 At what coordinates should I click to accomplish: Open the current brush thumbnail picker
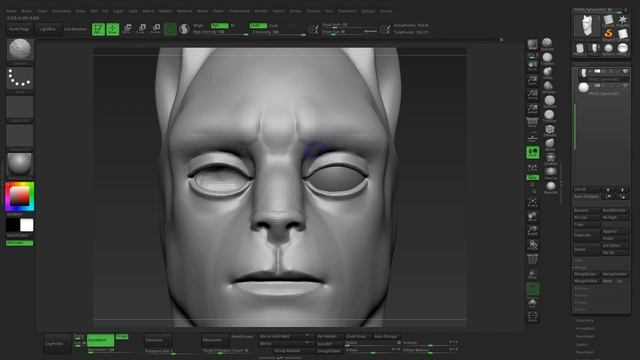tap(20, 50)
